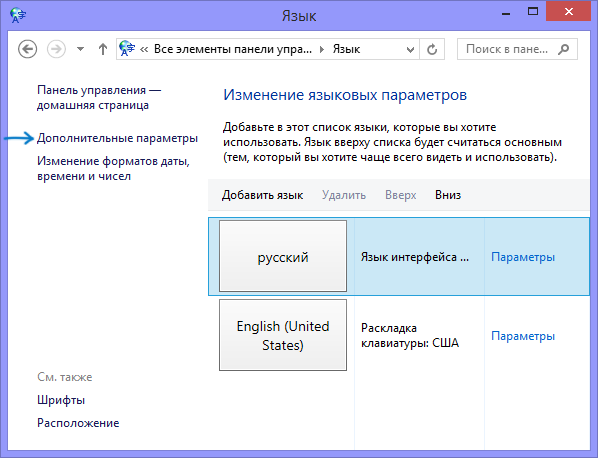Select the English (United States) tile
This screenshot has height=458, width=598.
283,335
